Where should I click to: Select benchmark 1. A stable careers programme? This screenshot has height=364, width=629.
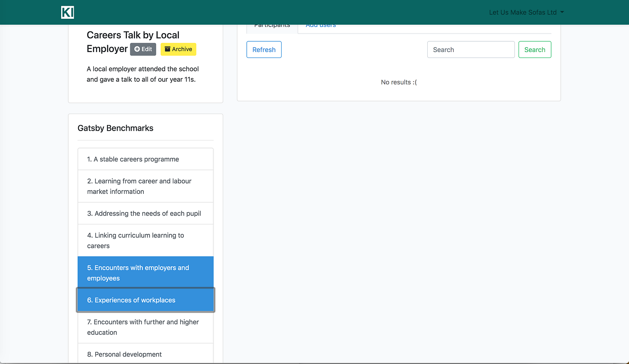click(x=146, y=159)
